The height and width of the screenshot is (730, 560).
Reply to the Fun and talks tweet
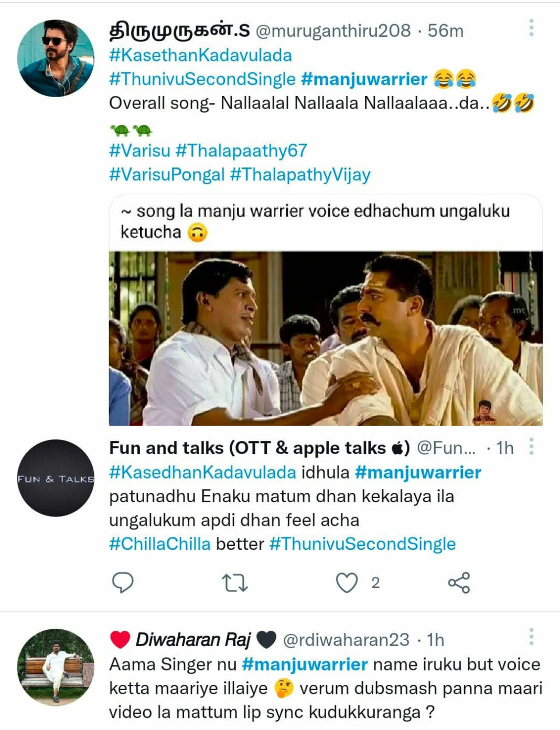[123, 582]
